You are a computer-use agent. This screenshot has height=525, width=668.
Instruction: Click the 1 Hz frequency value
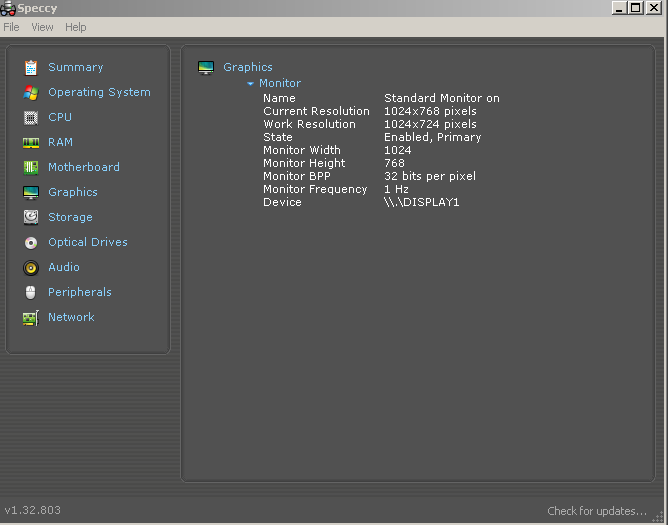(x=396, y=189)
